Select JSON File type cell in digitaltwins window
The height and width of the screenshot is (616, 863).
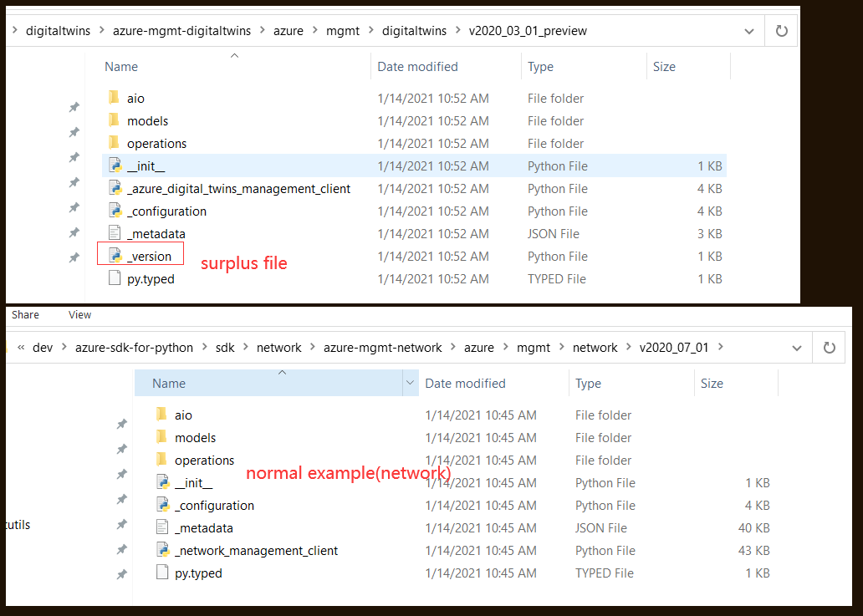[553, 234]
